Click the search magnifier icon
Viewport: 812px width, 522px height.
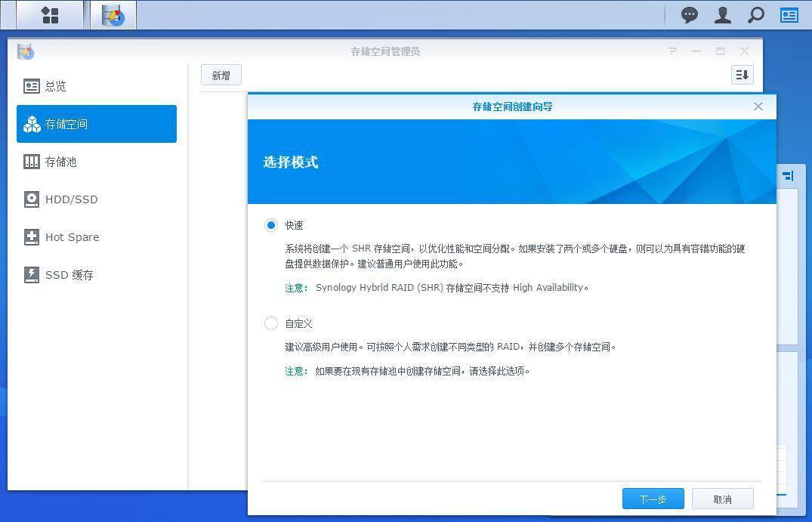pos(755,15)
